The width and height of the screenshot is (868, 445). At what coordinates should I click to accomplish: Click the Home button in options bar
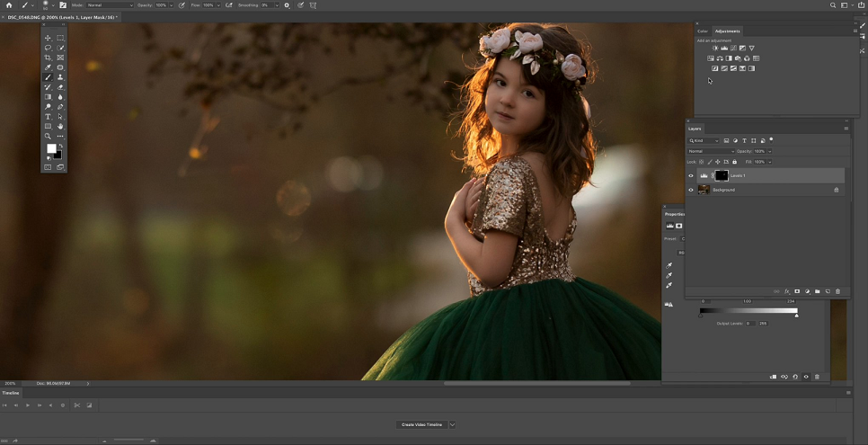(x=9, y=5)
